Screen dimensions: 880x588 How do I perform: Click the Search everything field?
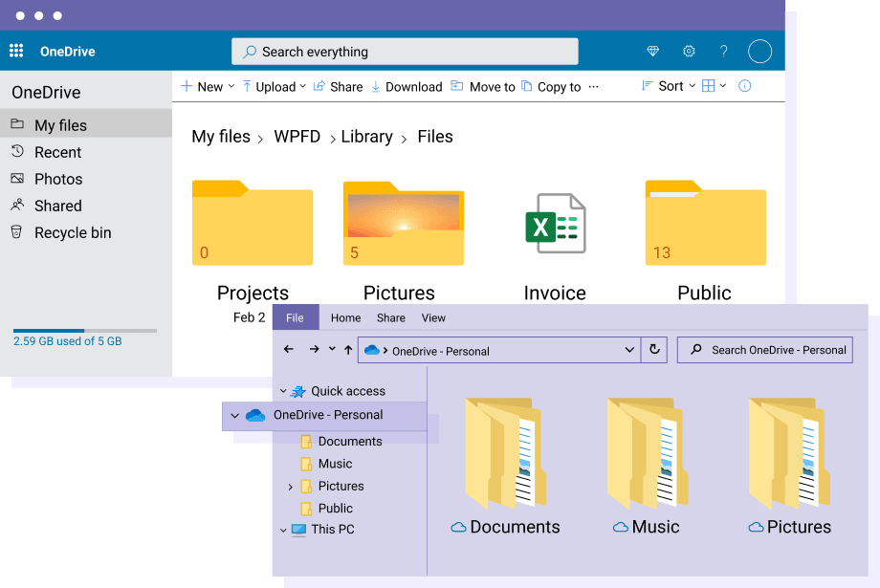pyautogui.click(x=405, y=52)
